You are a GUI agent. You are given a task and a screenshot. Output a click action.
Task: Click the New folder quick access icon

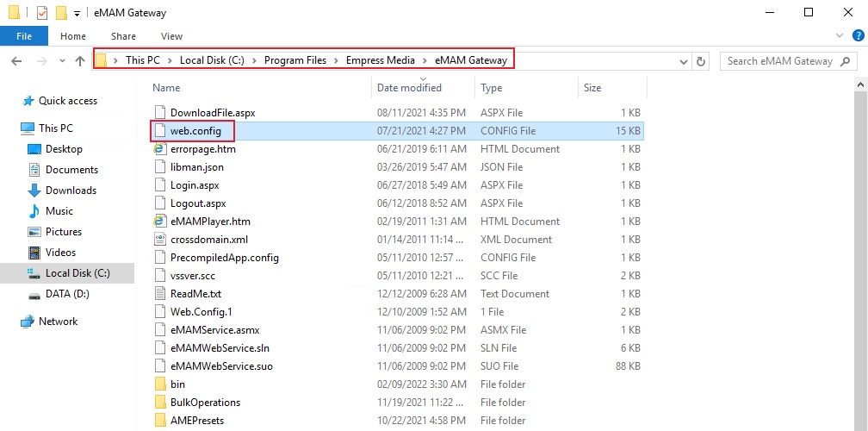(61, 12)
